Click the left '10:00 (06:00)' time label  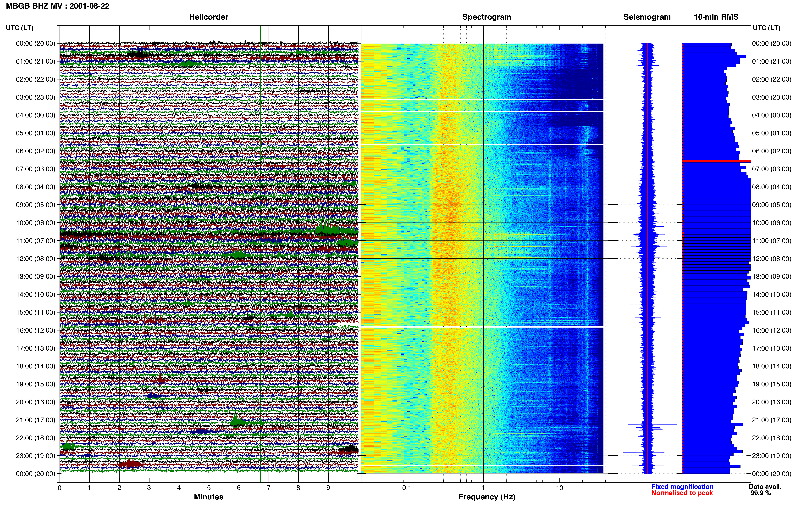click(36, 223)
